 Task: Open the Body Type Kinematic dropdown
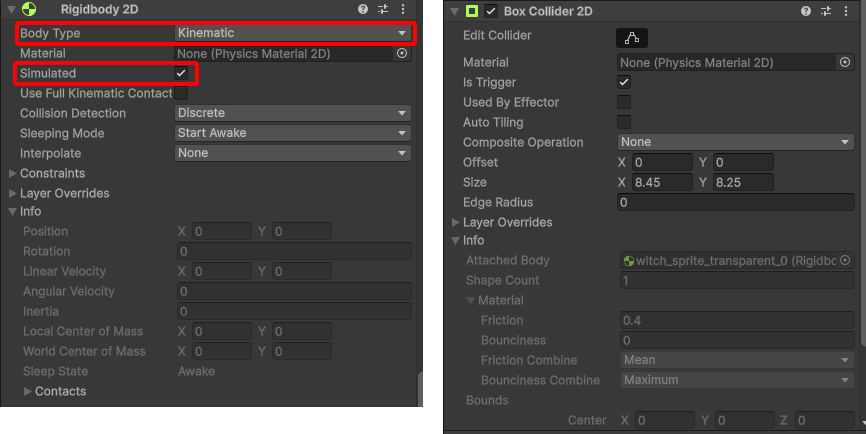(x=293, y=33)
